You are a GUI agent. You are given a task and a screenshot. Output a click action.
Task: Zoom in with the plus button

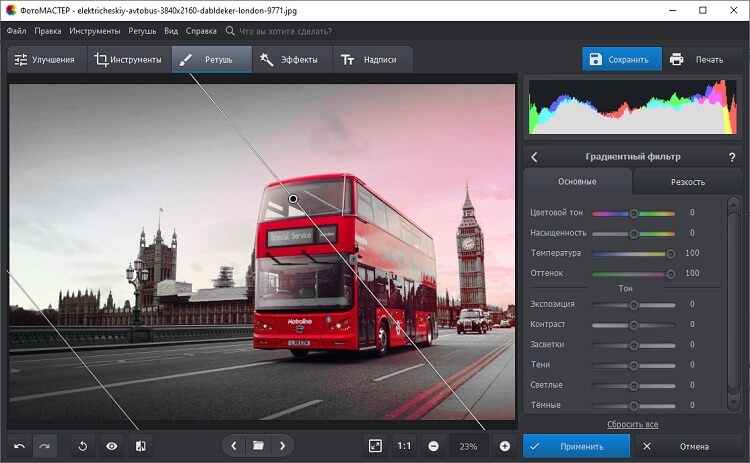505,446
